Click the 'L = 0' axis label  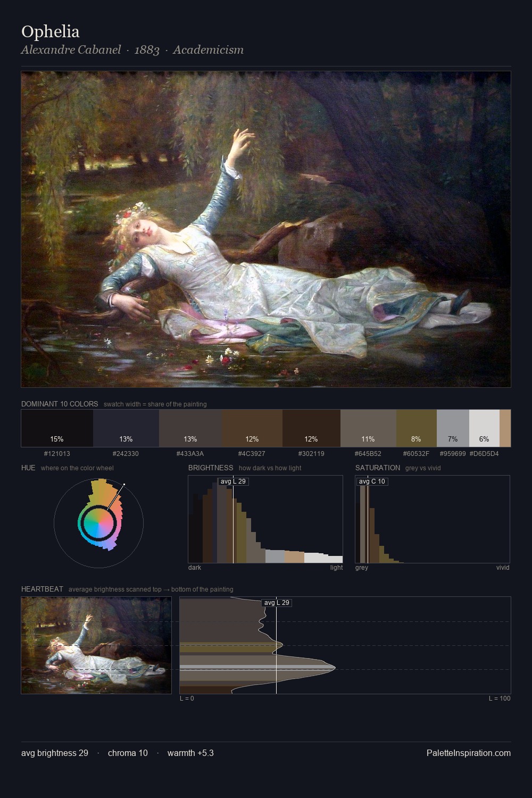click(187, 699)
